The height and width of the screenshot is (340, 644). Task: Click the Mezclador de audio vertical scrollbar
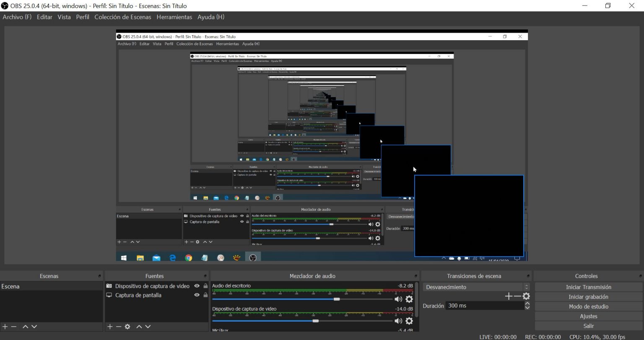tap(416, 299)
